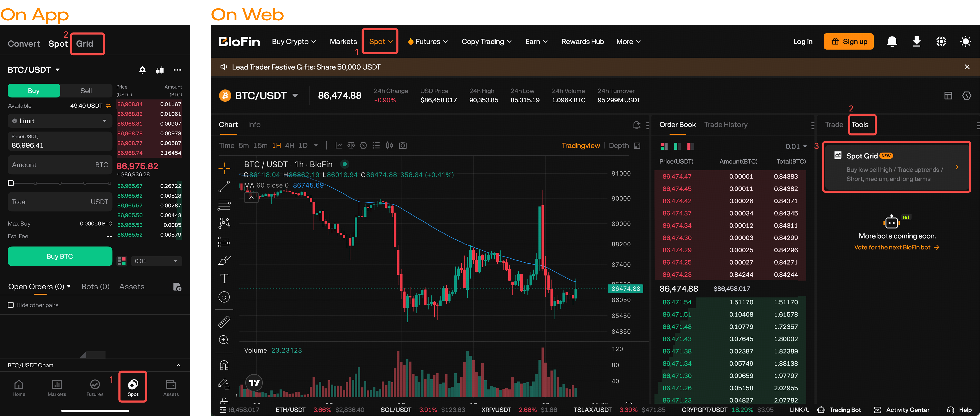
Task: Select Sell side in app order form
Action: [x=86, y=91]
